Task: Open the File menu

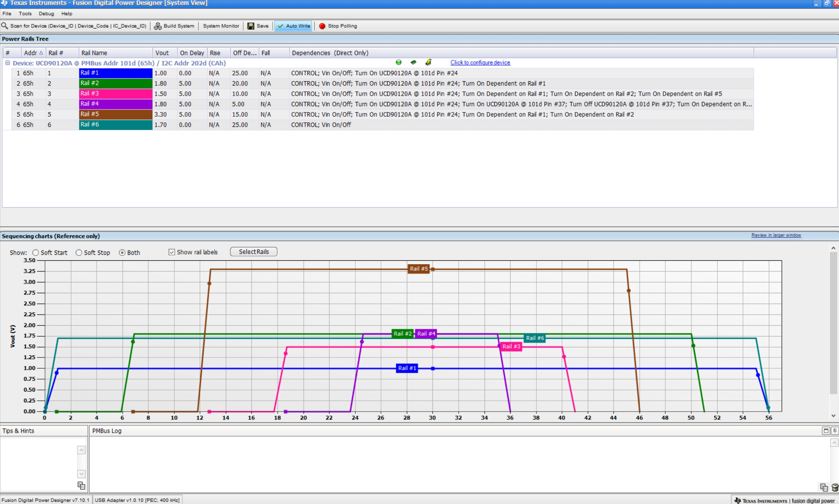Action: [7, 13]
